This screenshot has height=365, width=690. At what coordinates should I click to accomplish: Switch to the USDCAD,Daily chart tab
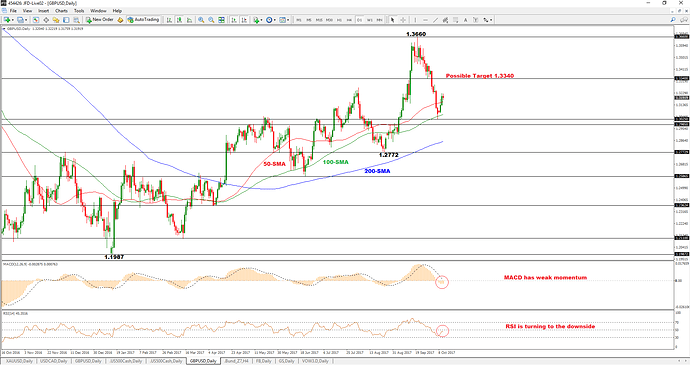pyautogui.click(x=54, y=361)
